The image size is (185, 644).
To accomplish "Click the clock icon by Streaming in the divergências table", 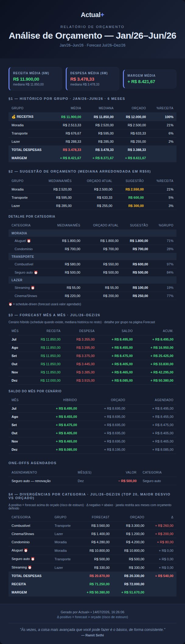I will (30, 567).
